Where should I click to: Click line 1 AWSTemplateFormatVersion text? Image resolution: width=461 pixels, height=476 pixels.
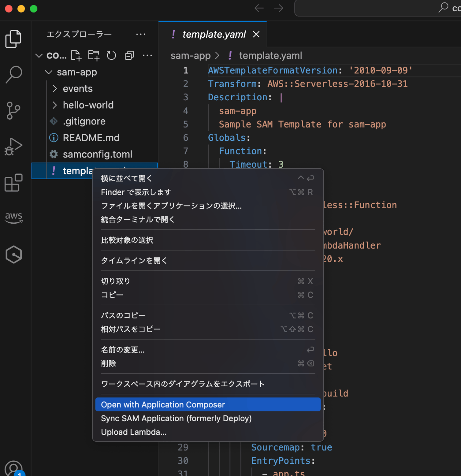272,70
